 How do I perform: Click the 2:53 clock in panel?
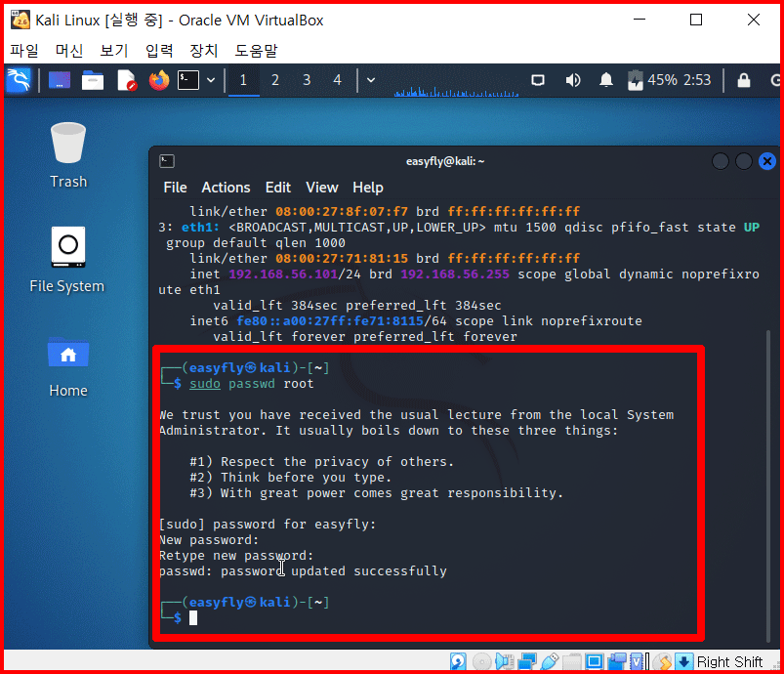pyautogui.click(x=697, y=80)
